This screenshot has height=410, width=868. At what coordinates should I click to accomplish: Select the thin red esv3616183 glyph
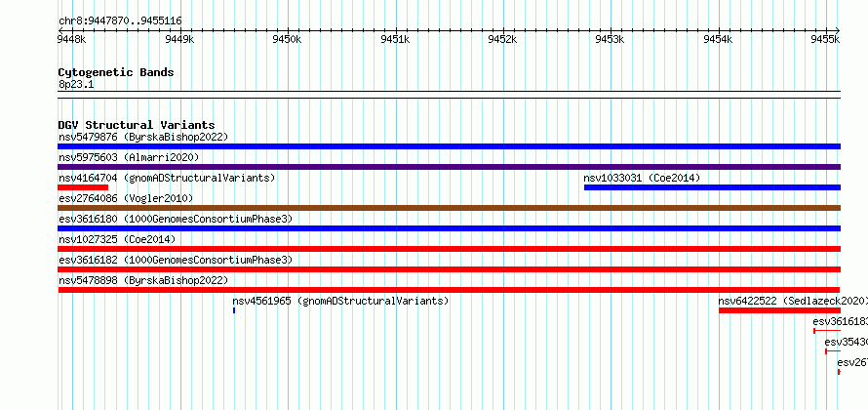click(827, 331)
